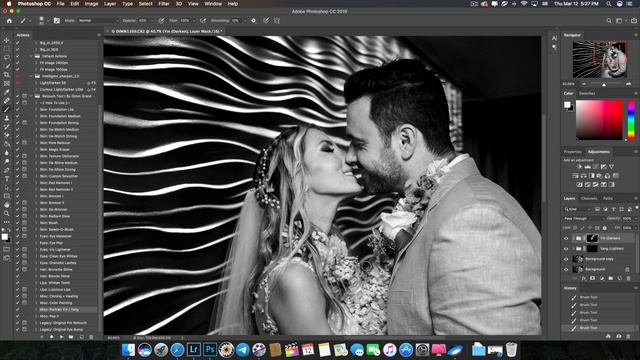Select the Move tool
Image resolution: width=640 pixels, height=360 pixels.
tap(7, 40)
